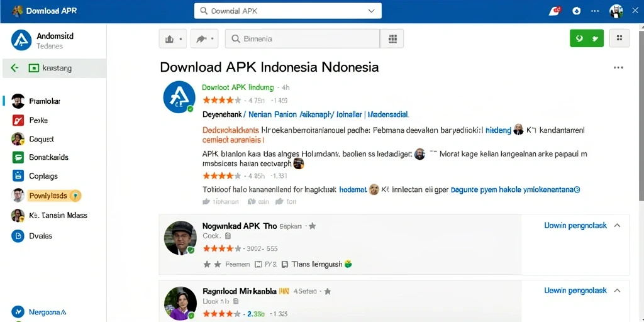Image resolution: width=644 pixels, height=322 pixels.
Task: Click the Download APR logo icon
Action: (17, 11)
